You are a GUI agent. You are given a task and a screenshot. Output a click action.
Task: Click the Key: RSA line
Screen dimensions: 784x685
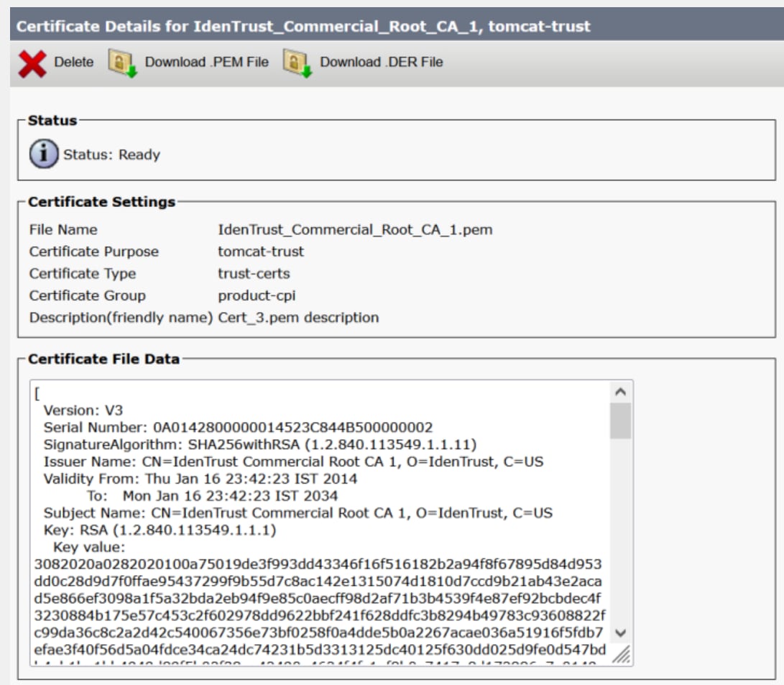click(160, 530)
